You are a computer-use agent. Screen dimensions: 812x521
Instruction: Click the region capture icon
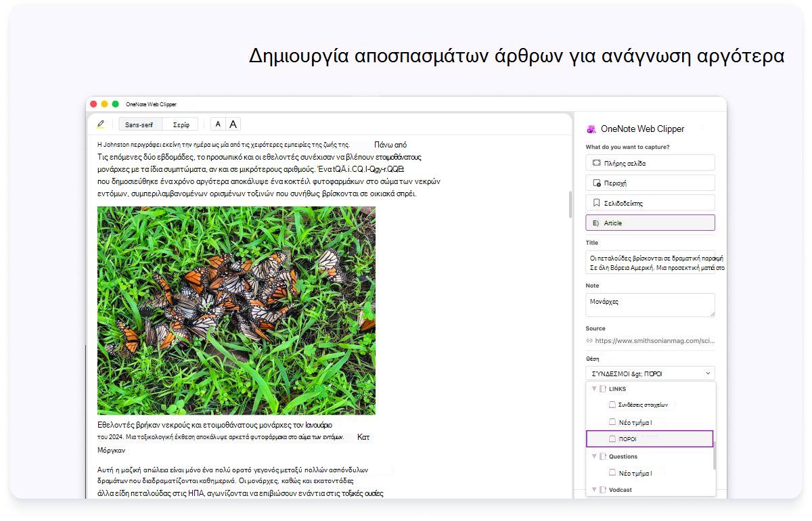[596, 183]
